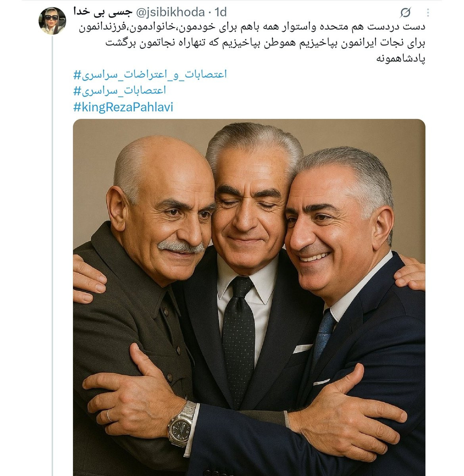Click the silver ring on the finger in the photo
The image size is (464, 476).
pos(109,415)
